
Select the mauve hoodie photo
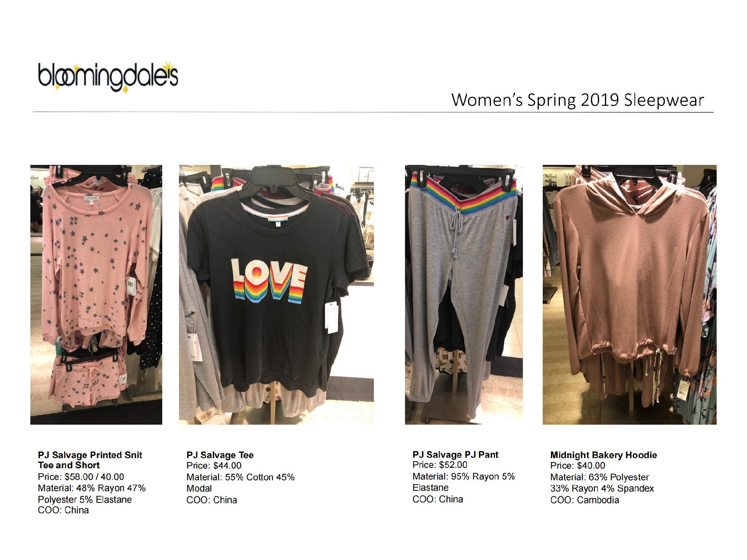[630, 294]
